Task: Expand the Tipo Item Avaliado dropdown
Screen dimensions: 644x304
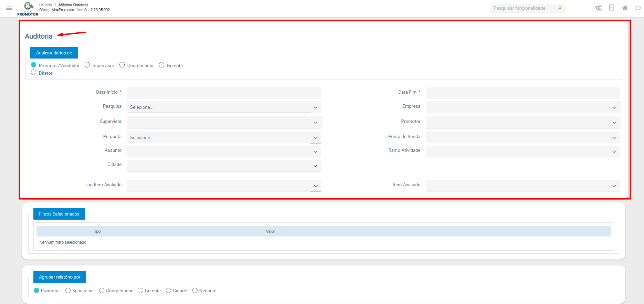Action: point(224,186)
